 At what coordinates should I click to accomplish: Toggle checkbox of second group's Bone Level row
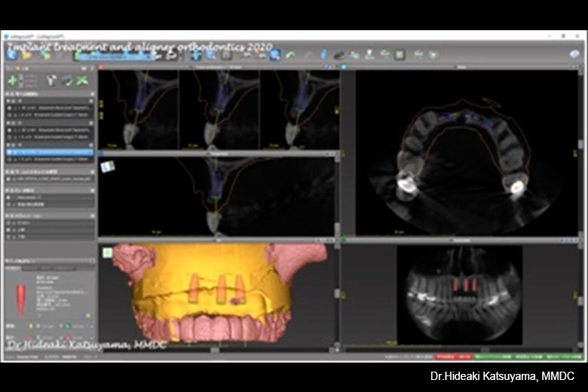coord(10,130)
